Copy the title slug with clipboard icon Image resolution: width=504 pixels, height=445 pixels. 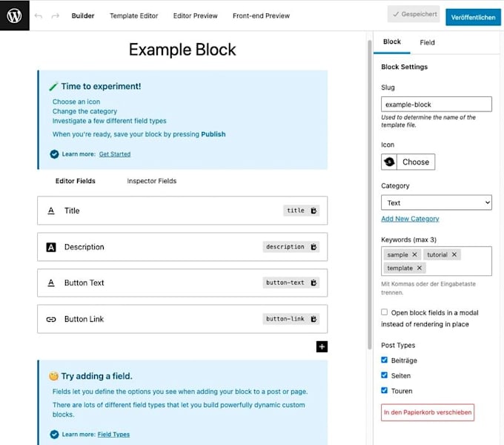tap(314, 211)
